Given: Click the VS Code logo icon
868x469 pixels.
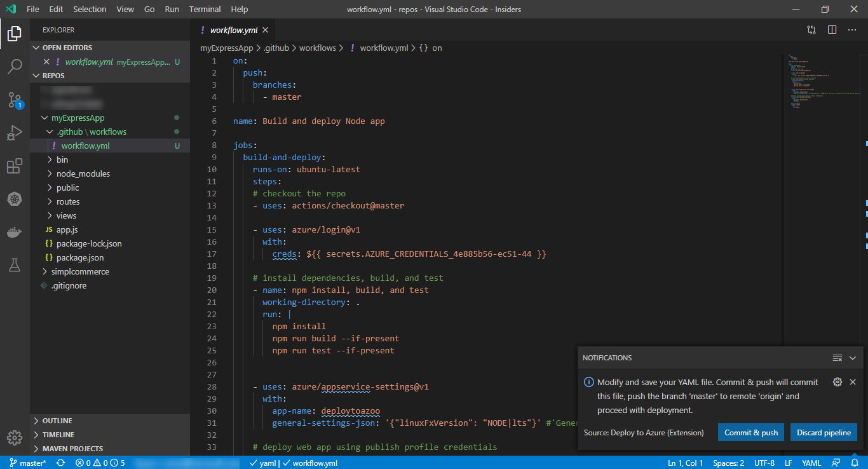Looking at the screenshot, I should [x=11, y=9].
